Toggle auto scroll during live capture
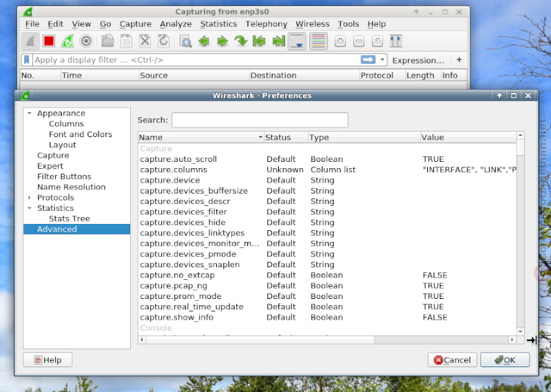The width and height of the screenshot is (551, 392). 298,41
